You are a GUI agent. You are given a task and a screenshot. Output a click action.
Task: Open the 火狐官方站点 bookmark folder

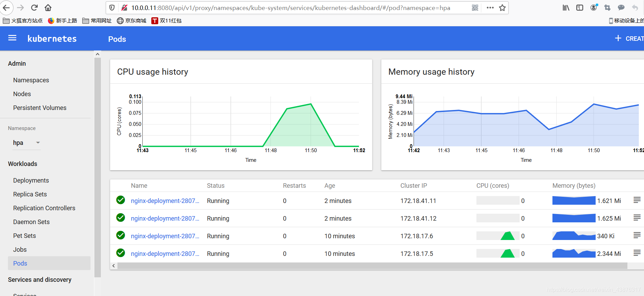click(x=23, y=21)
